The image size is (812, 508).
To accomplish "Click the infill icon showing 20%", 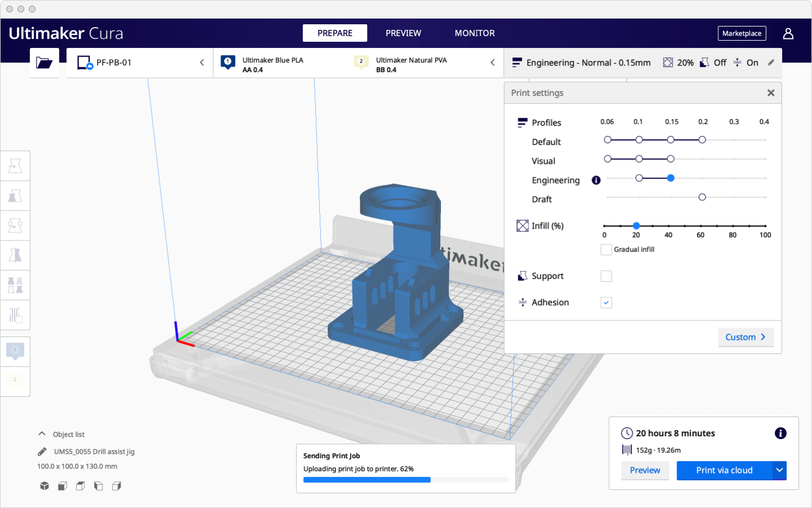I will tap(668, 63).
